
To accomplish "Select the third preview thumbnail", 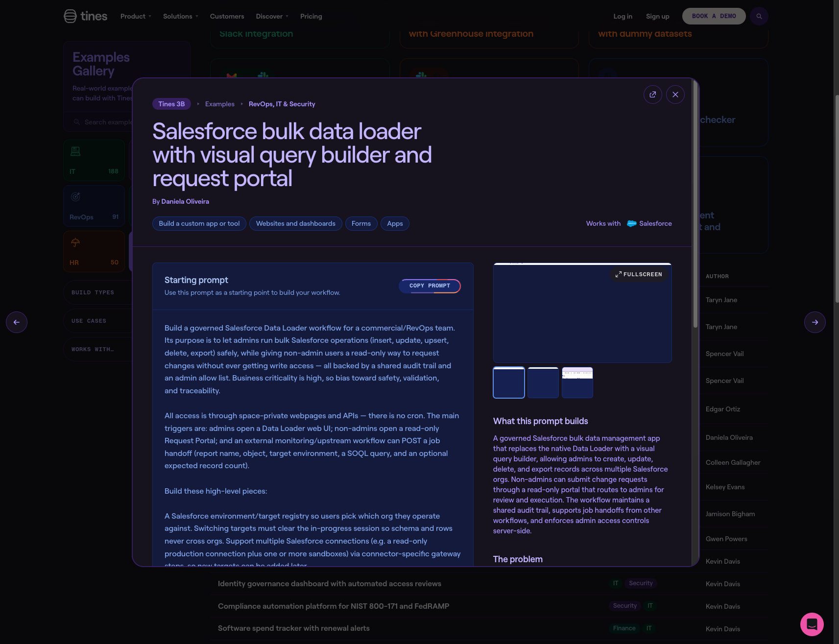I will pos(577,382).
